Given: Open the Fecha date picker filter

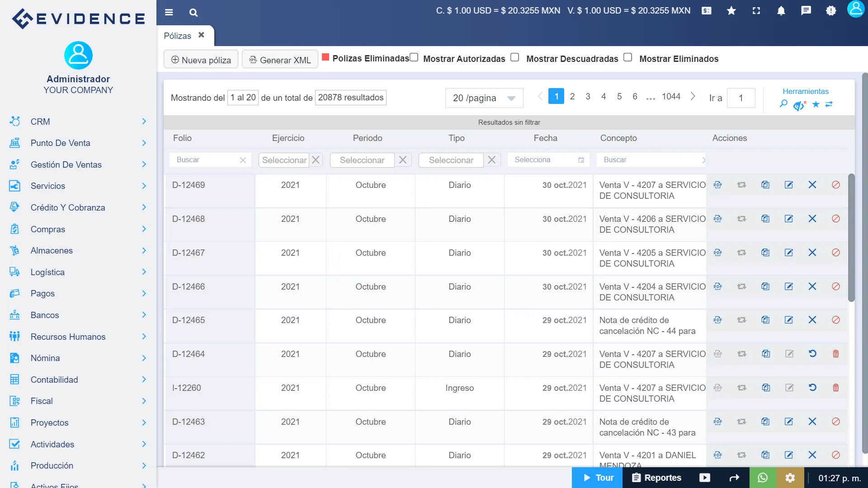Looking at the screenshot, I should click(x=548, y=160).
